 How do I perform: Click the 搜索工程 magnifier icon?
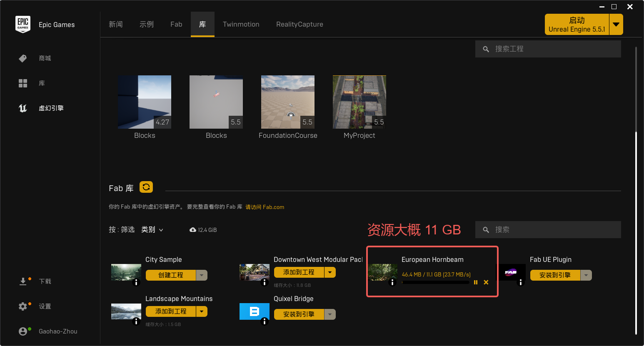pos(486,49)
